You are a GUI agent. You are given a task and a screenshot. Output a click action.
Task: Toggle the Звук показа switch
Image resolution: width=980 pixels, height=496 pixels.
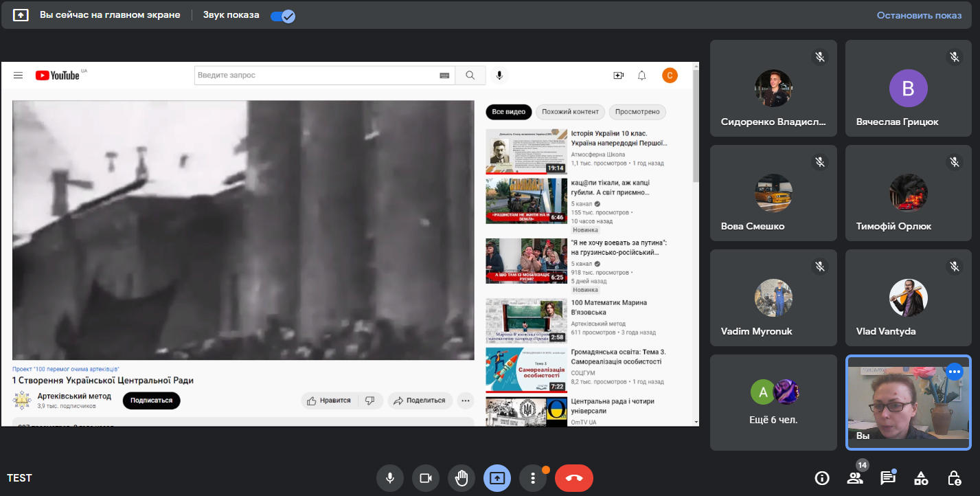(283, 16)
